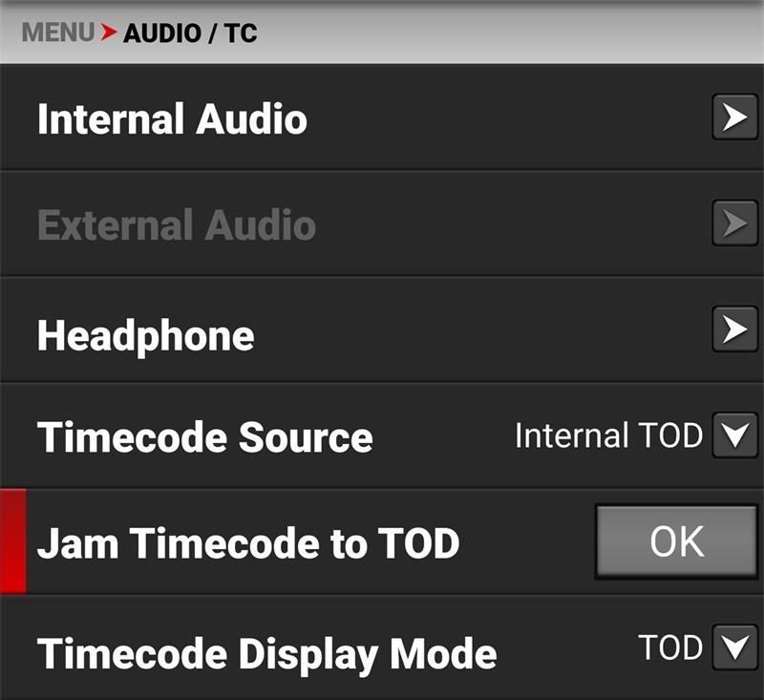This screenshot has height=700, width=764.
Task: Click empty space in Internal Audio row
Action: [x=506, y=120]
